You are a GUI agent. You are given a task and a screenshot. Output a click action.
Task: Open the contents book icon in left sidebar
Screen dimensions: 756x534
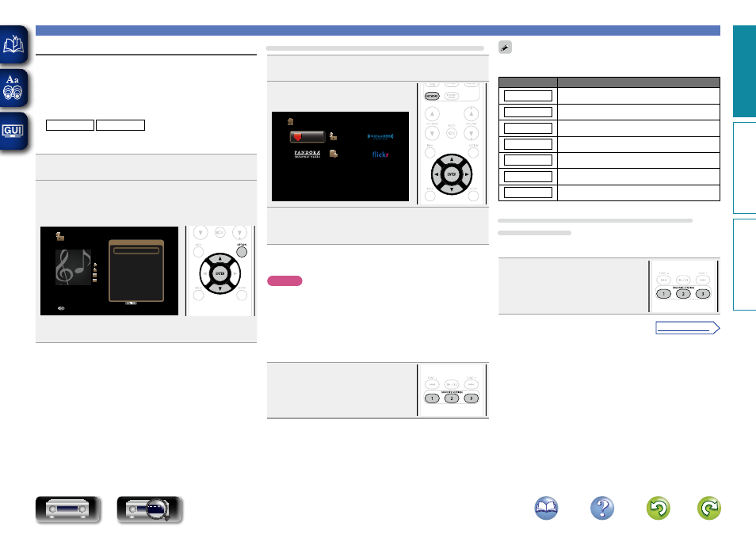13,45
